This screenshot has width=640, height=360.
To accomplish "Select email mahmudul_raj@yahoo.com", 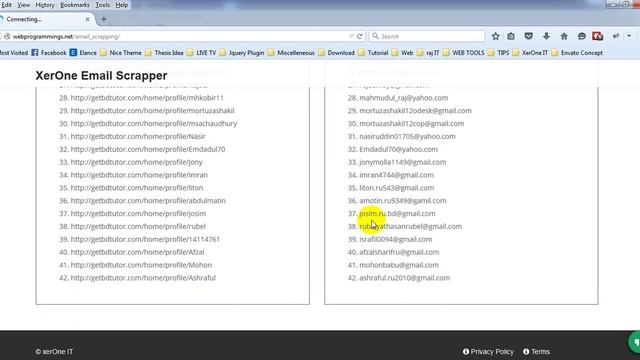I will click(404, 98).
